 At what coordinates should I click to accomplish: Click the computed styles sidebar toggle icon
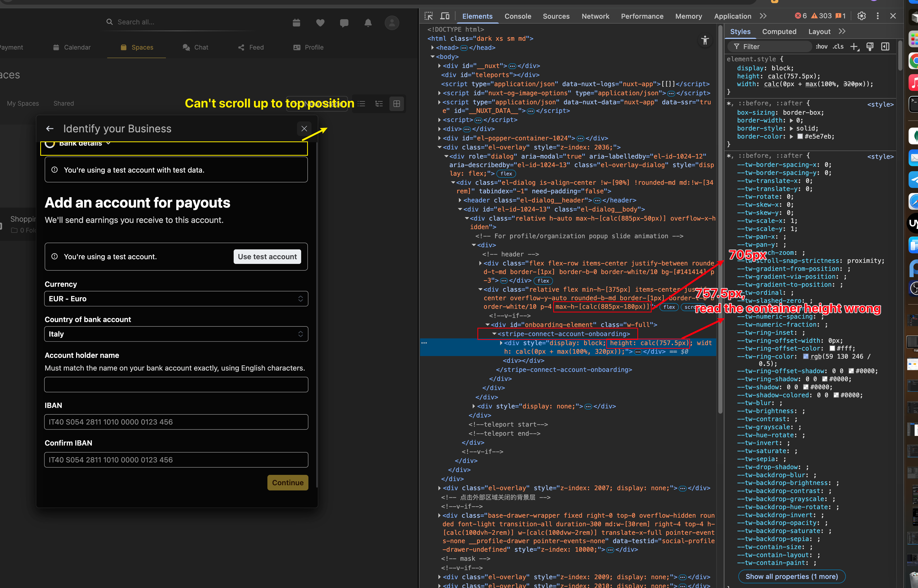[885, 47]
